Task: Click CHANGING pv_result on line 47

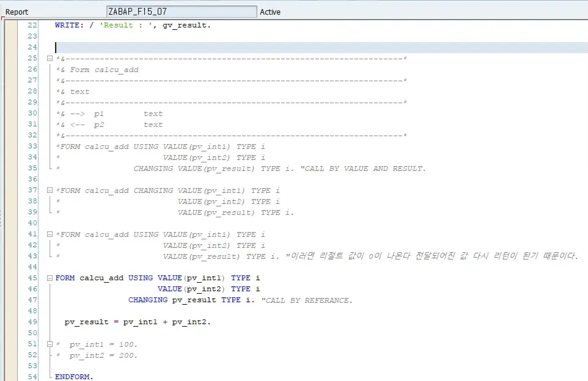Action: [x=172, y=300]
